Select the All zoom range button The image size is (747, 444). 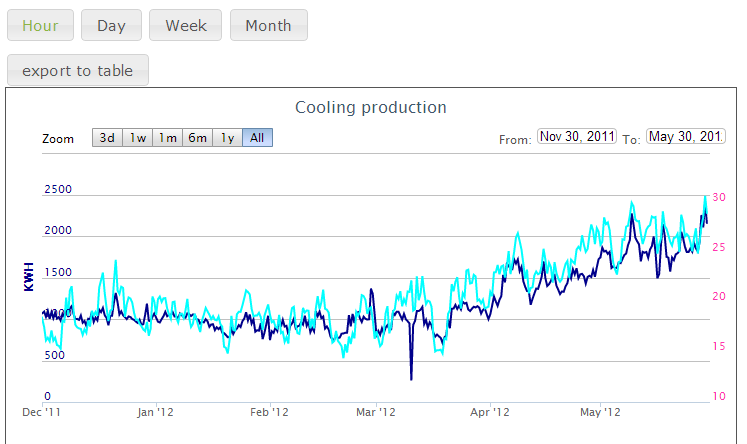(257, 138)
